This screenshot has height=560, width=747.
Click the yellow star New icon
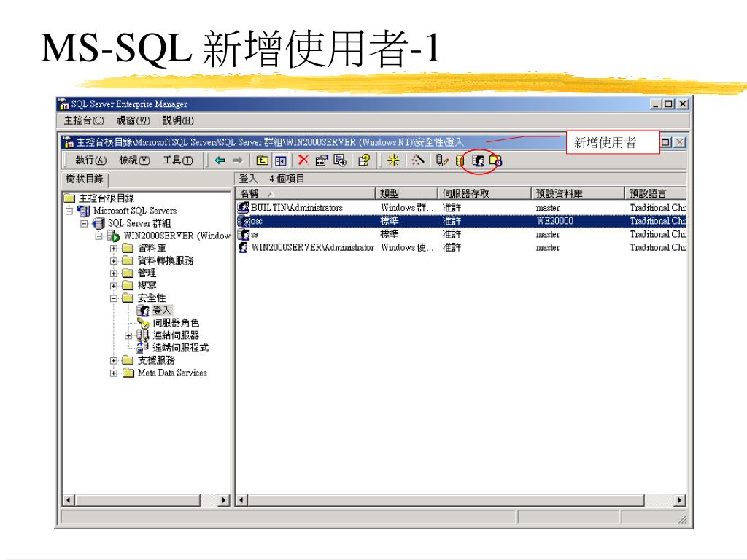point(393,160)
